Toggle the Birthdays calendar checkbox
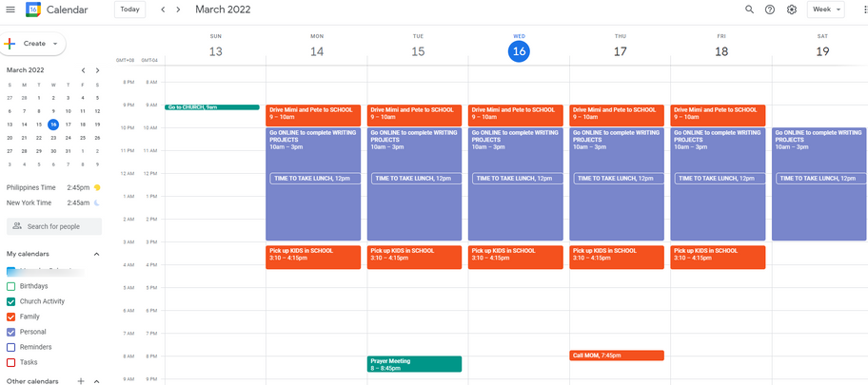 (11, 286)
